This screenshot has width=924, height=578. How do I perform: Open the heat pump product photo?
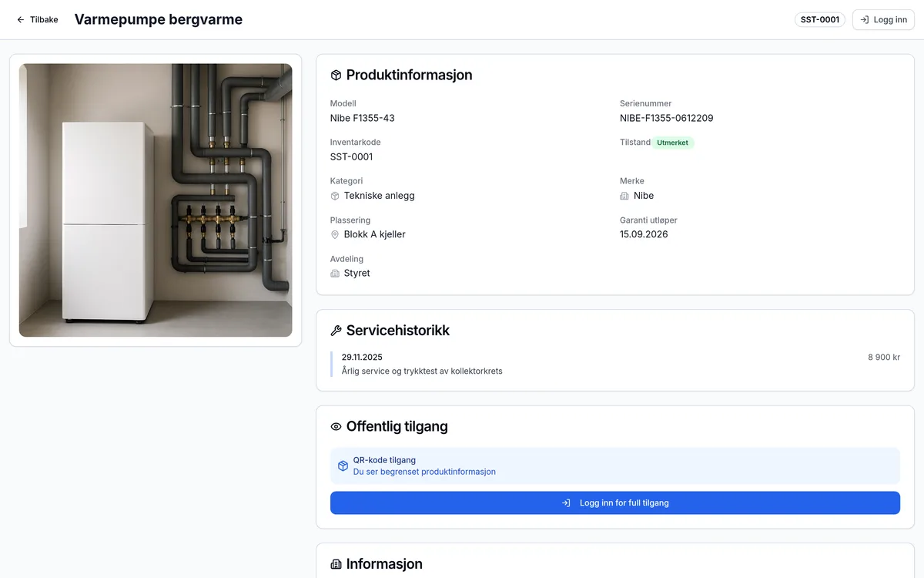[156, 200]
